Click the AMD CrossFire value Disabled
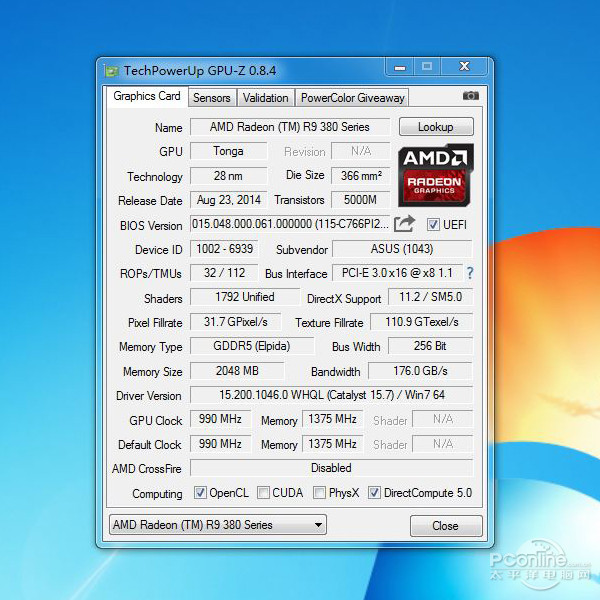The height and width of the screenshot is (600, 600). point(331,468)
